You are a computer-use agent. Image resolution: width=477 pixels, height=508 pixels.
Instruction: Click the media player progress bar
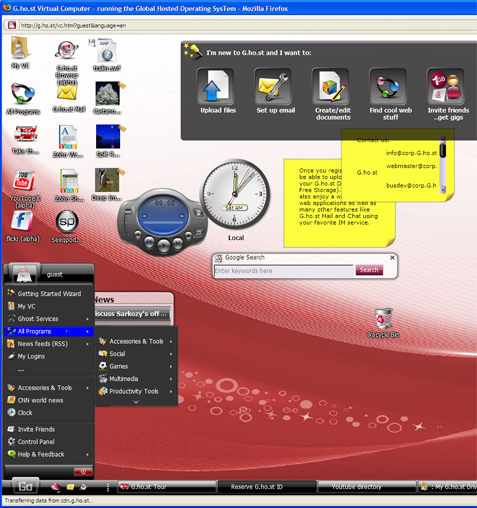click(163, 223)
